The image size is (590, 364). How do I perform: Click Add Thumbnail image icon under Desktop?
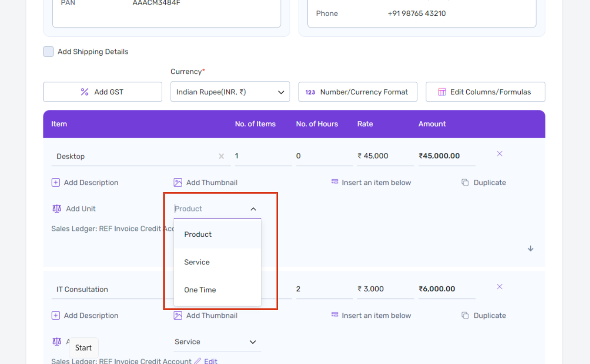(178, 182)
